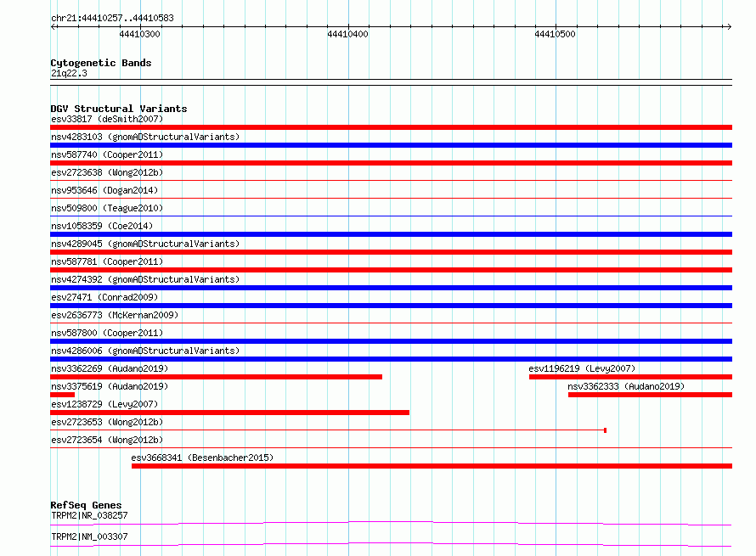Screen dimensions: 756x556
Task: Select nsv3362269 (Audano2019) label
Action: (110, 368)
